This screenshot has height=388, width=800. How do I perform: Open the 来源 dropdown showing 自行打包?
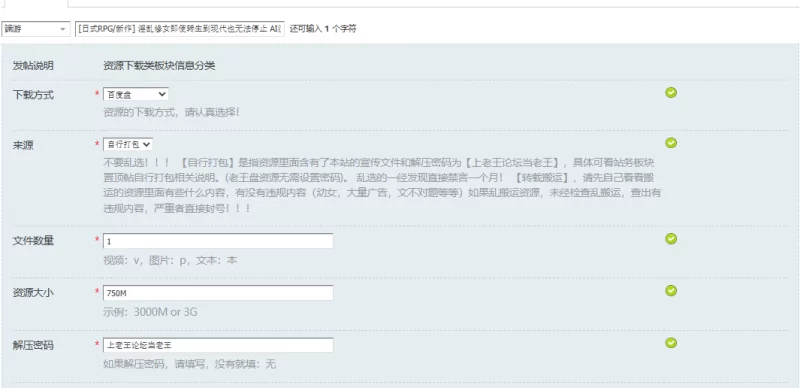point(128,144)
